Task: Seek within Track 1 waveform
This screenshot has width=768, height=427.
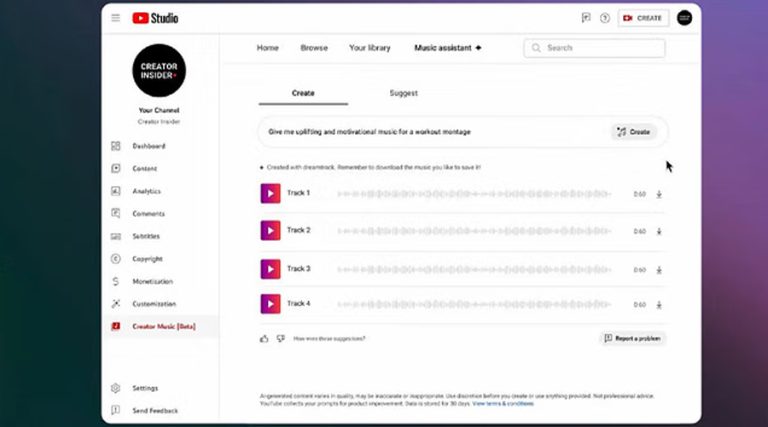Action: pyautogui.click(x=474, y=194)
